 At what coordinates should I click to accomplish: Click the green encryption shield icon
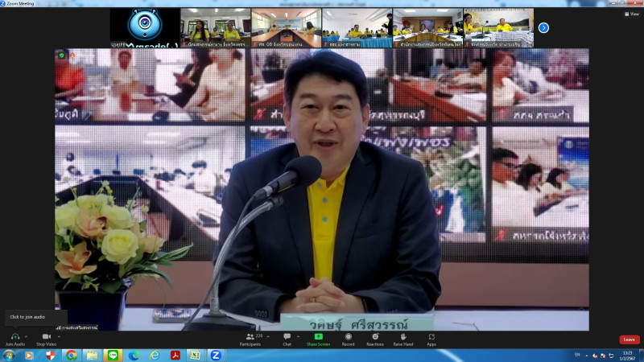coord(62,55)
